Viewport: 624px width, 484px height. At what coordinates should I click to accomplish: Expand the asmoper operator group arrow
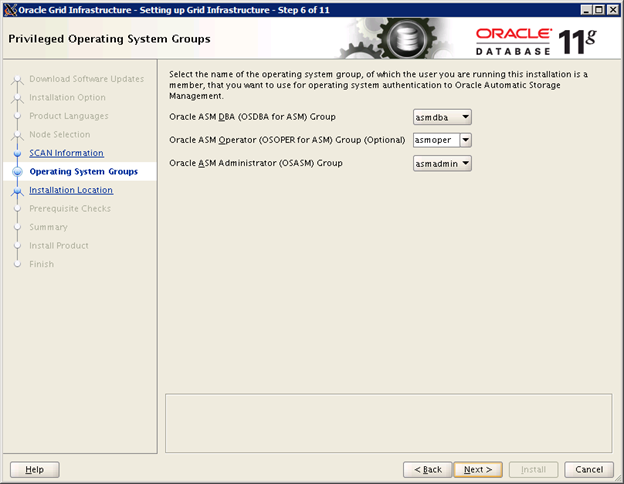[466, 140]
